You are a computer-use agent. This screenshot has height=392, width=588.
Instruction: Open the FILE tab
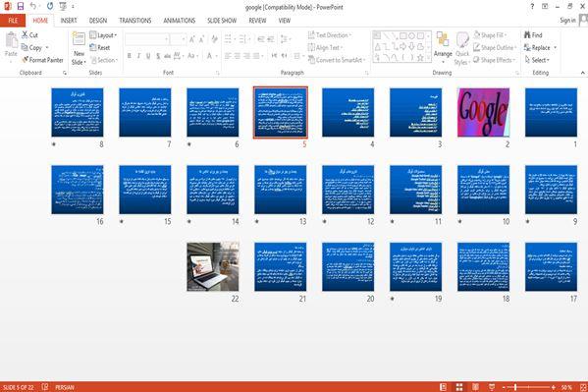point(13,21)
